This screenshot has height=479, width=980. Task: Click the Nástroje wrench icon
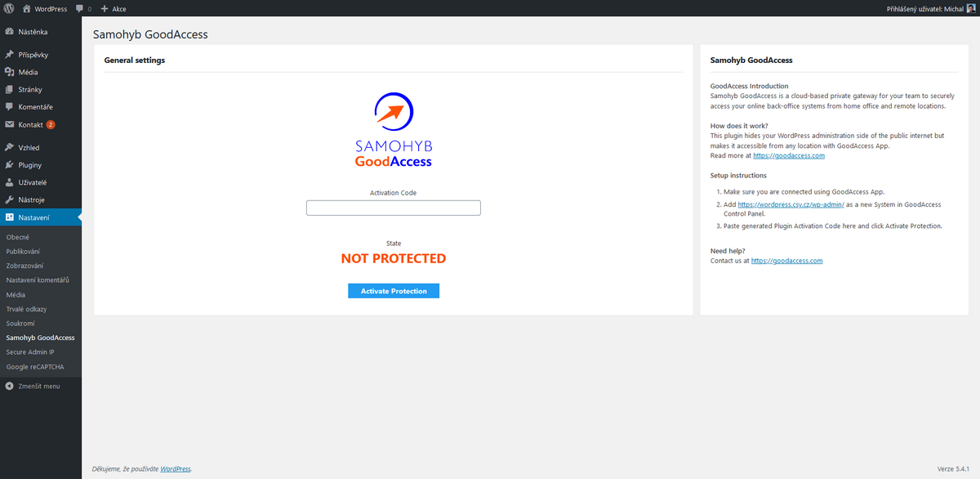9,199
